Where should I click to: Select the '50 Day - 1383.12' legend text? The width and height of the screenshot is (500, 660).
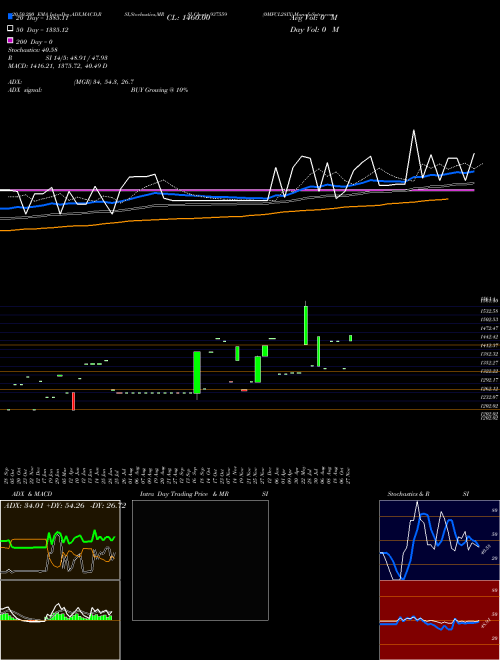(x=42, y=30)
